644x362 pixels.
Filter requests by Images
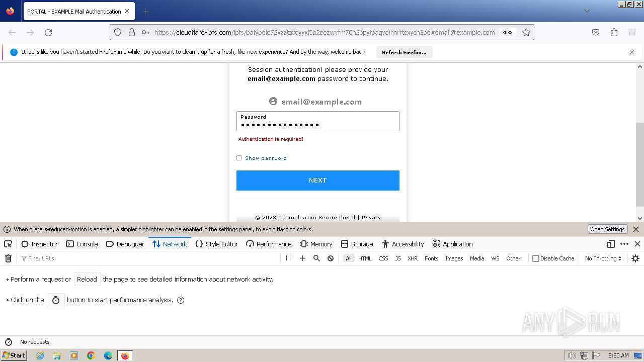[x=454, y=258]
